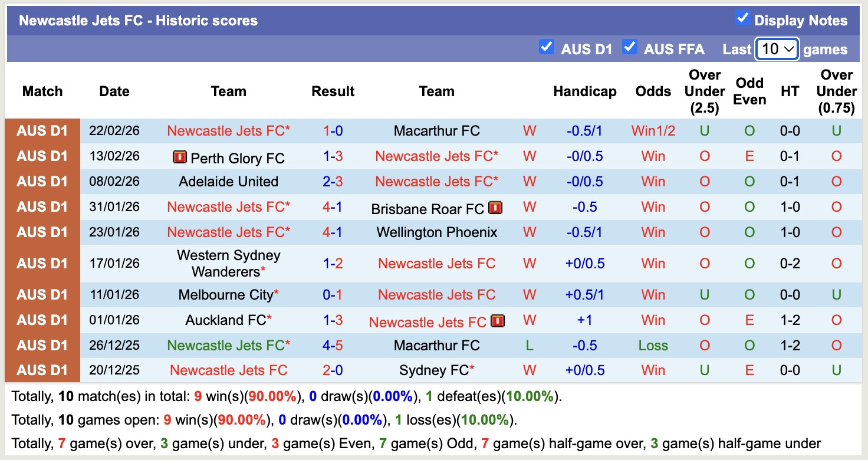Toggle the AUS FFA checkbox off
Viewport: 868px width, 460px height.
click(630, 47)
